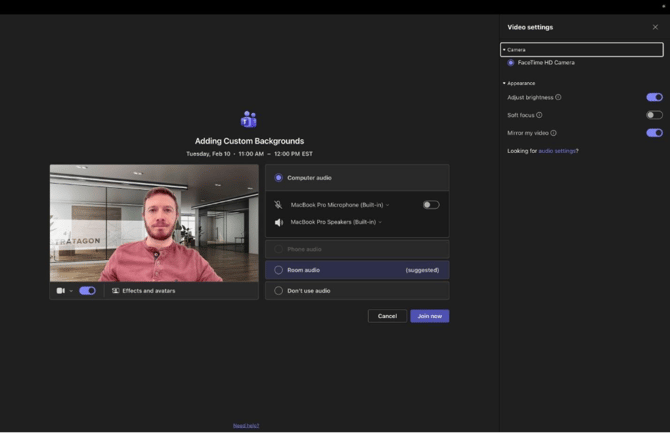Open the audio settings link

pos(557,151)
